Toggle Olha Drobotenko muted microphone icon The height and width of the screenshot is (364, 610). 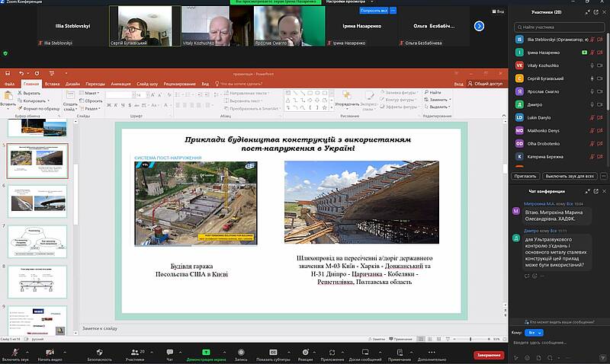click(x=592, y=143)
